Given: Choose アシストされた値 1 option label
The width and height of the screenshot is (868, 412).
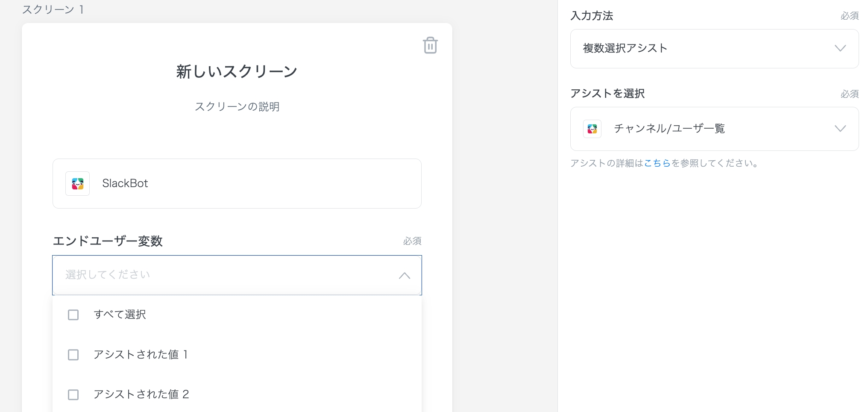Looking at the screenshot, I should [x=141, y=355].
